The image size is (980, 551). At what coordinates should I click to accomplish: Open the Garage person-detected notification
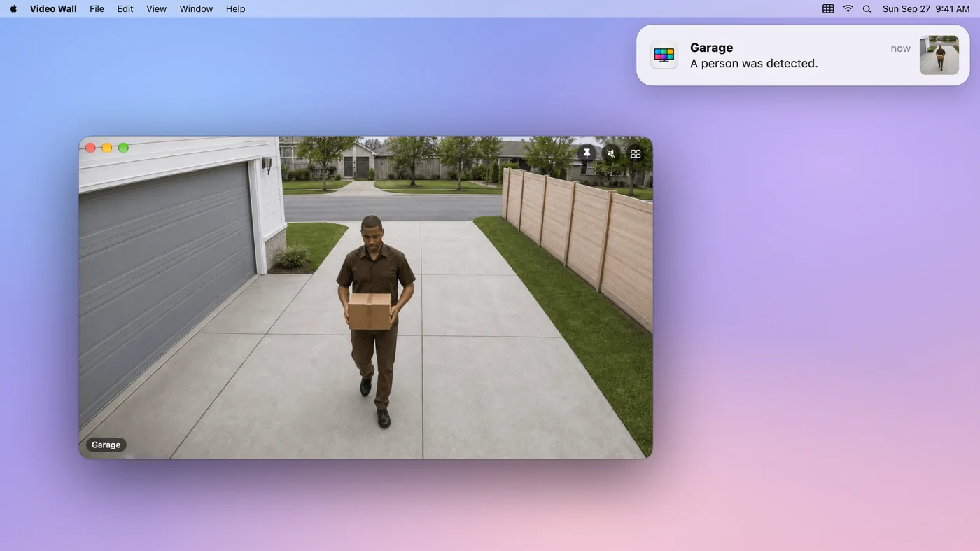pos(803,55)
